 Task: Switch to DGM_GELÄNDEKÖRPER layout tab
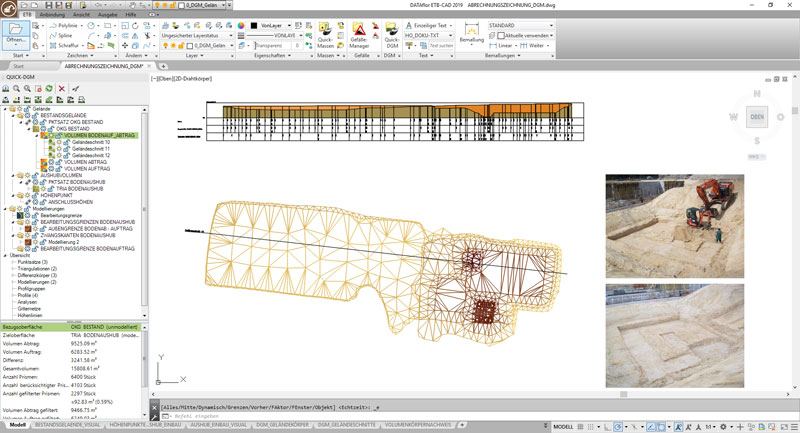282,425
